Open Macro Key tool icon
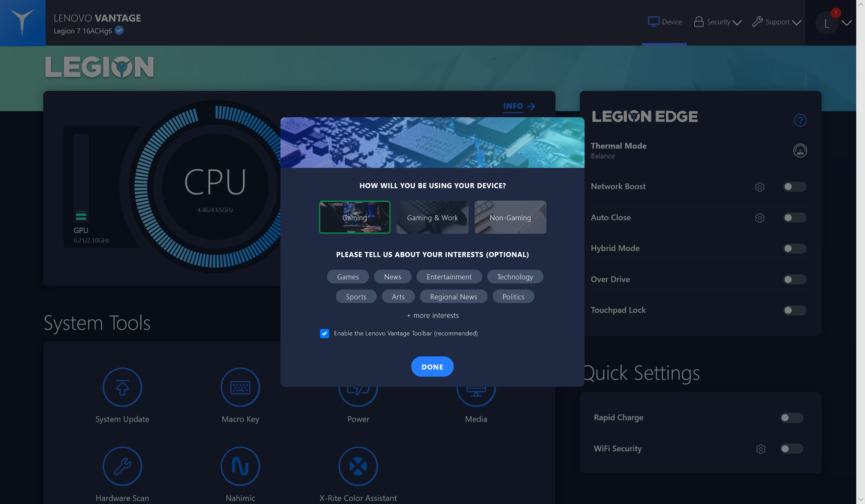The height and width of the screenshot is (504, 865). tap(240, 387)
